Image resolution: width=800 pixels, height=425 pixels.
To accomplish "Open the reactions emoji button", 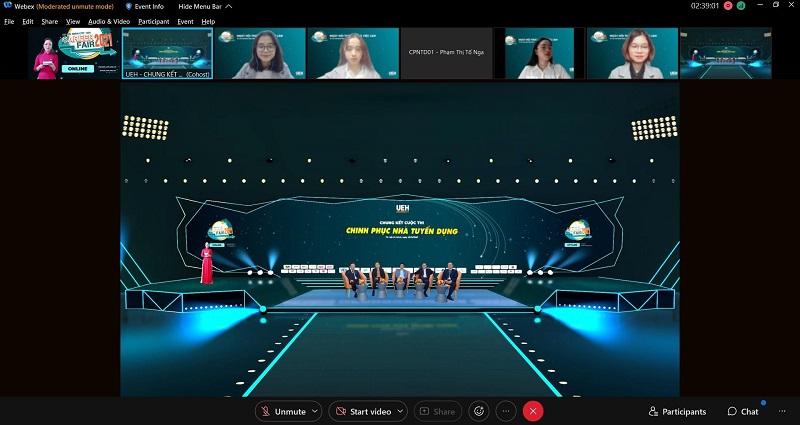I will point(479,411).
